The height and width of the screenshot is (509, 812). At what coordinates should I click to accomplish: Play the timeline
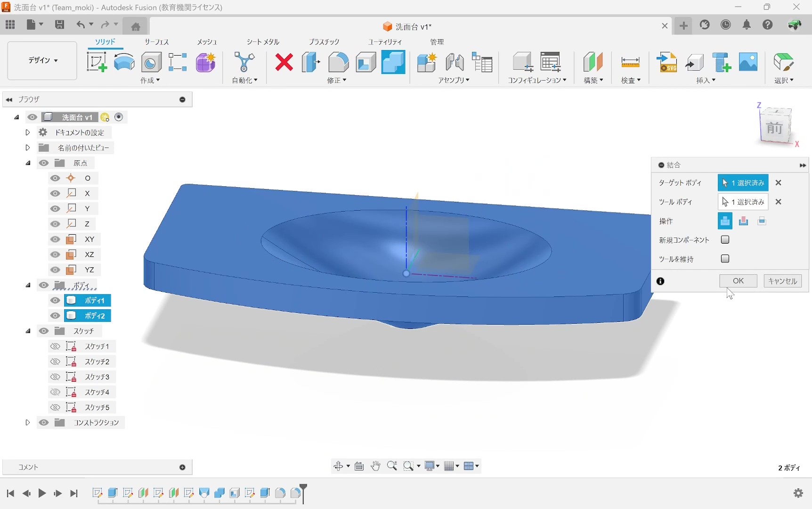click(x=42, y=493)
